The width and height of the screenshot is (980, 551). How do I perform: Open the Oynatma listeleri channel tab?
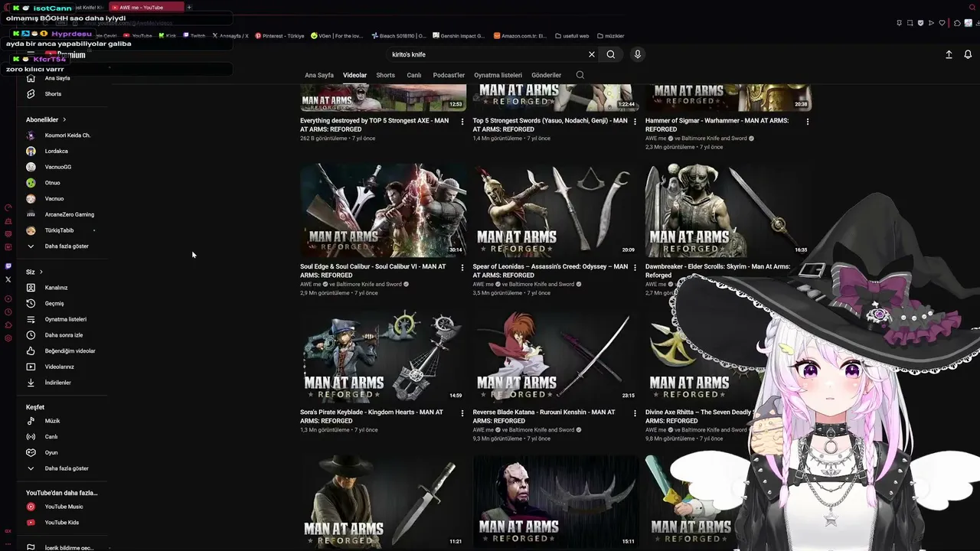click(498, 75)
